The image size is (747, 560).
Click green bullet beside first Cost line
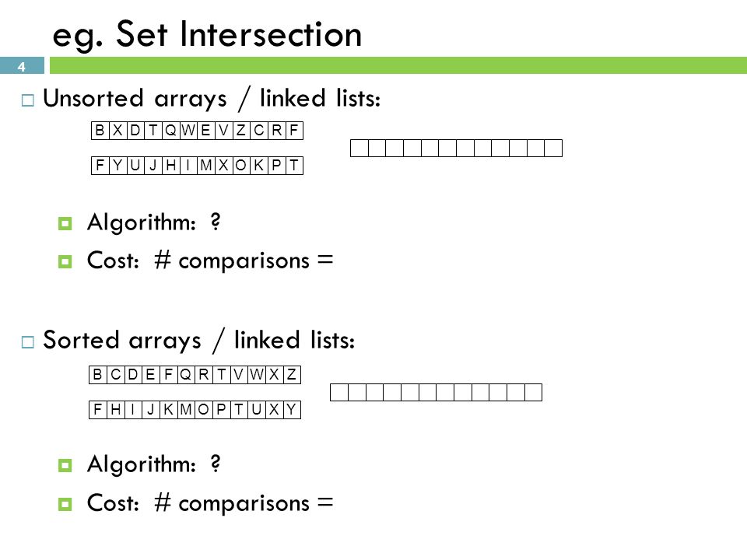[x=65, y=261]
